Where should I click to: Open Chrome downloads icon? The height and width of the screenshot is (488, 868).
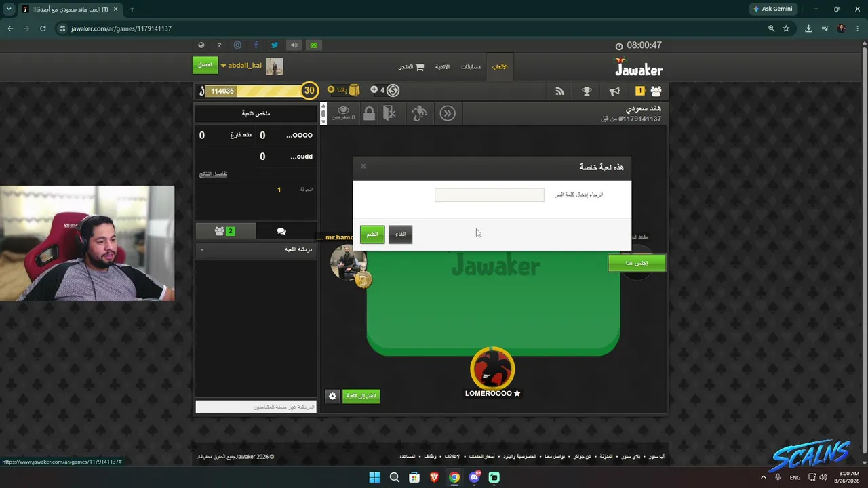[808, 28]
